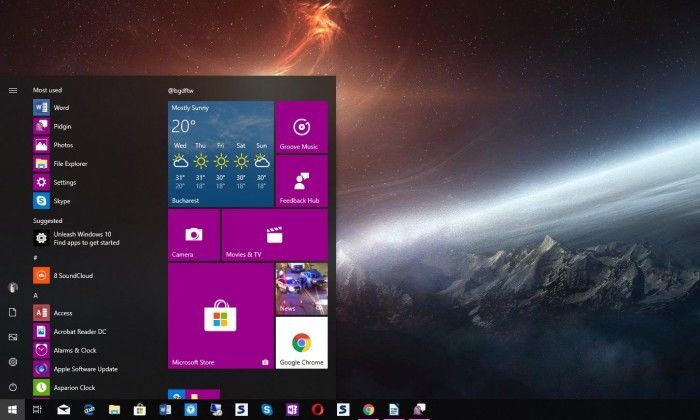Expand the Start menu hamburger navigation
This screenshot has width=700, height=420.
[x=13, y=90]
